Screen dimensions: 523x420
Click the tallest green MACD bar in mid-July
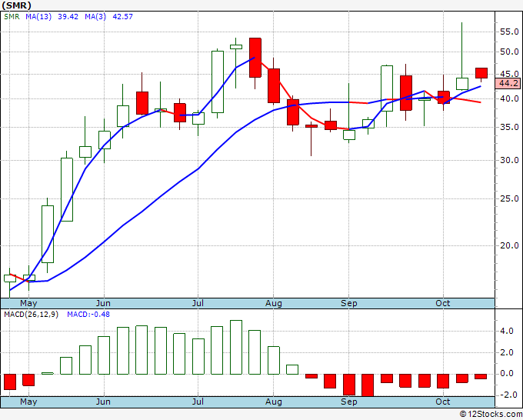coord(236,347)
